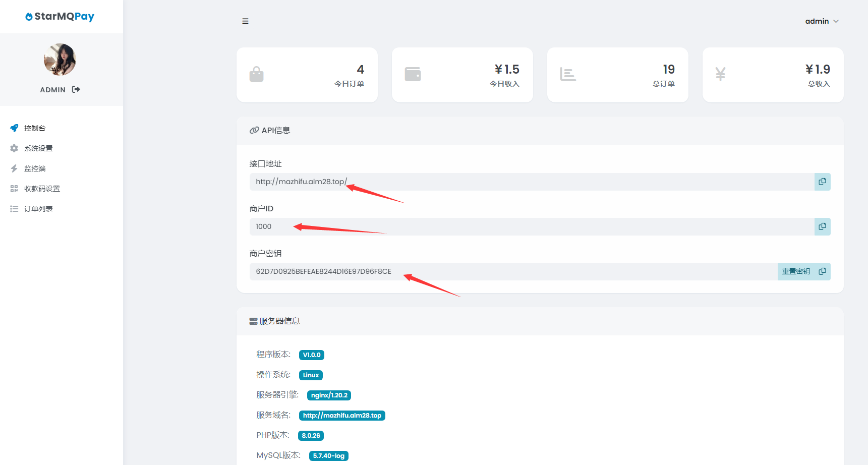
Task: Click the yen icon in 总收入 card
Action: (720, 74)
